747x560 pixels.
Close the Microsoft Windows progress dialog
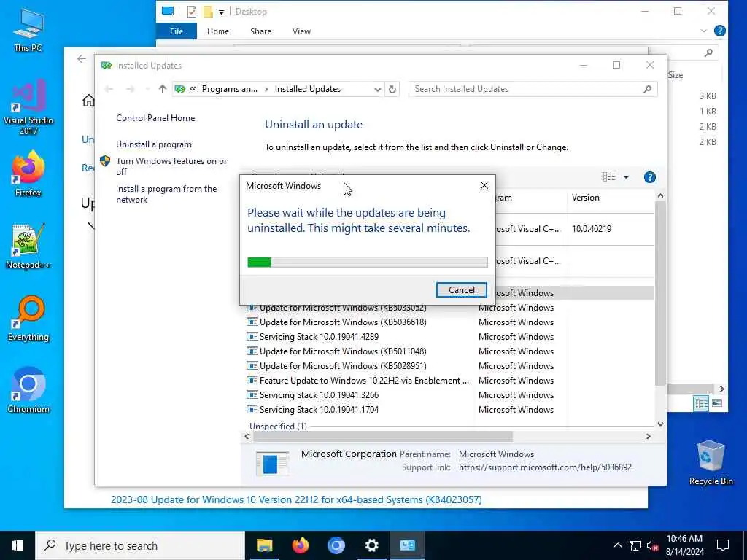coord(484,185)
